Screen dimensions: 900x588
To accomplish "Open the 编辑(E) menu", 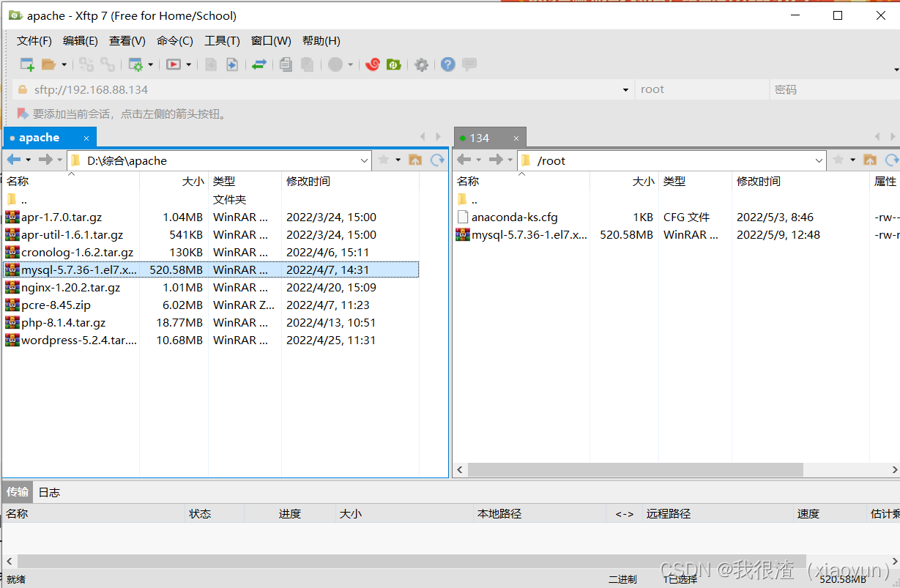I will click(81, 41).
